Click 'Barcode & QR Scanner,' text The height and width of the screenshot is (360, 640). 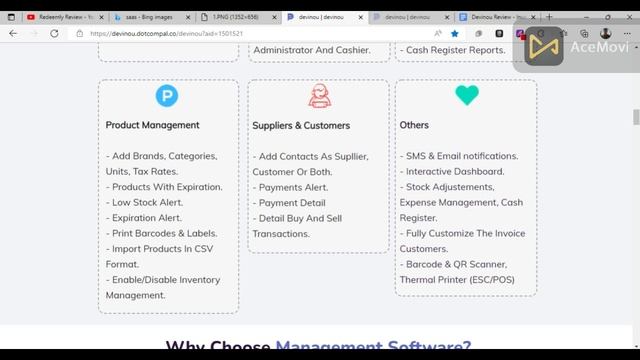coord(453,264)
